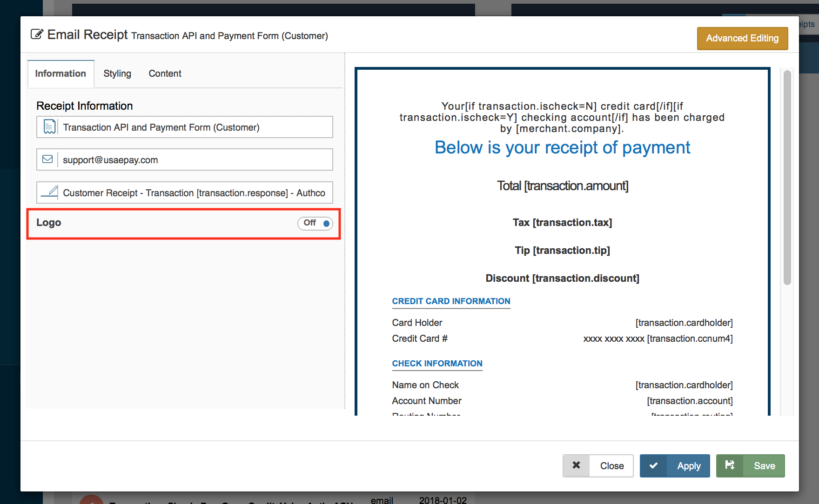The image size is (819, 504).
Task: Click the Credit Card Information heading in preview
Action: click(451, 301)
